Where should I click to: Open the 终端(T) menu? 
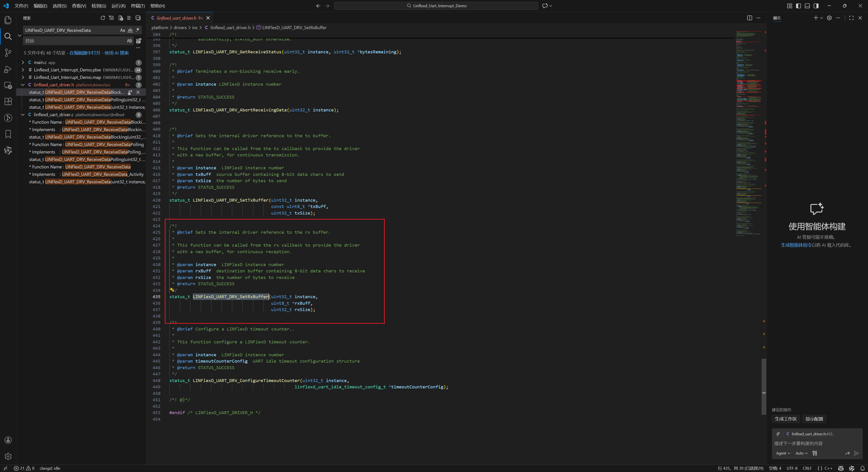click(x=138, y=6)
